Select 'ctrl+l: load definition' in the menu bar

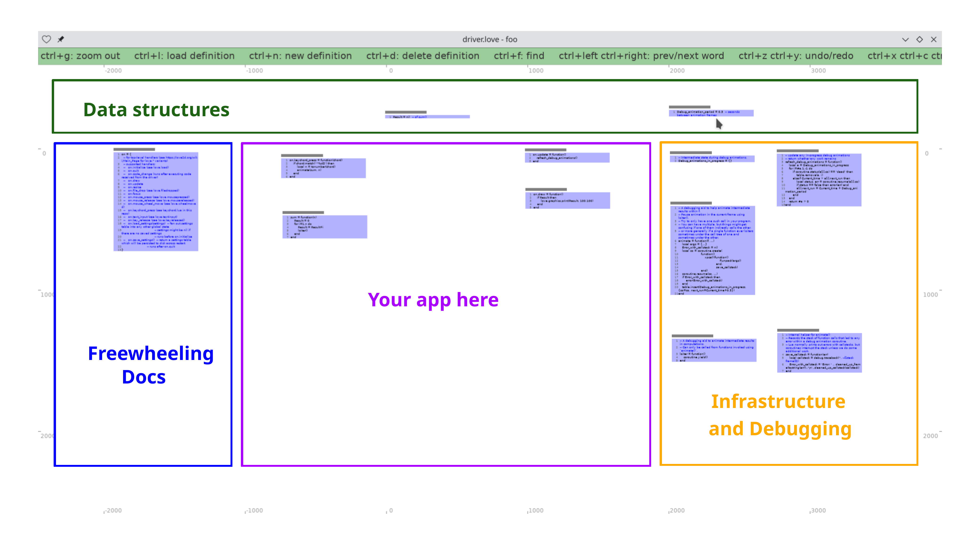click(x=184, y=56)
